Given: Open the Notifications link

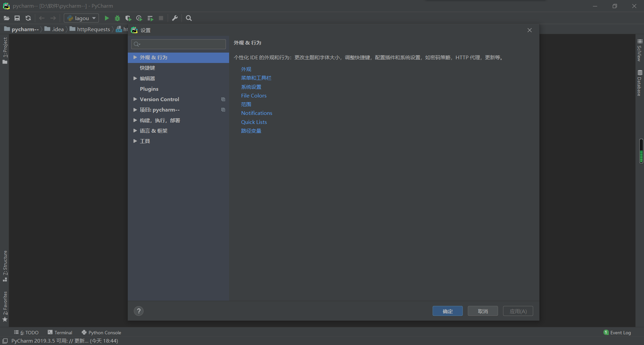Looking at the screenshot, I should coord(257,113).
